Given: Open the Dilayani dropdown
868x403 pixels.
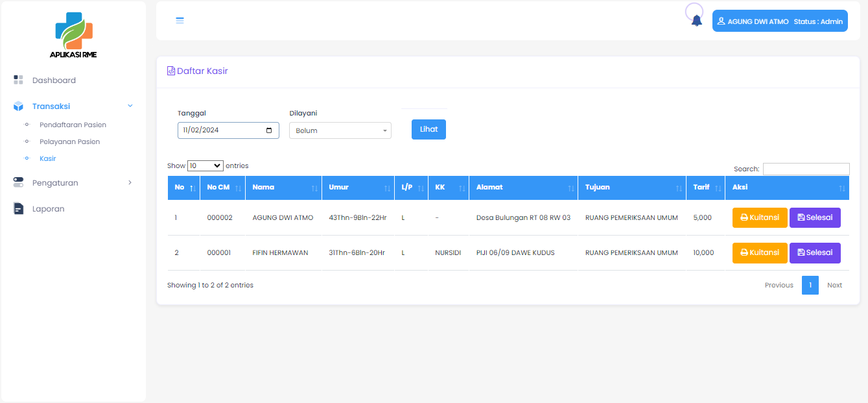Looking at the screenshot, I should point(340,130).
